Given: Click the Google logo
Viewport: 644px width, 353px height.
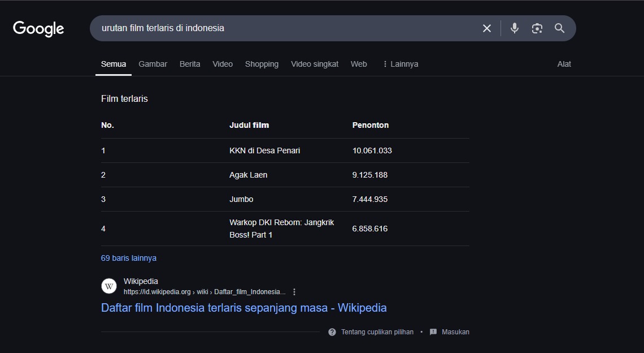Looking at the screenshot, I should click(38, 28).
